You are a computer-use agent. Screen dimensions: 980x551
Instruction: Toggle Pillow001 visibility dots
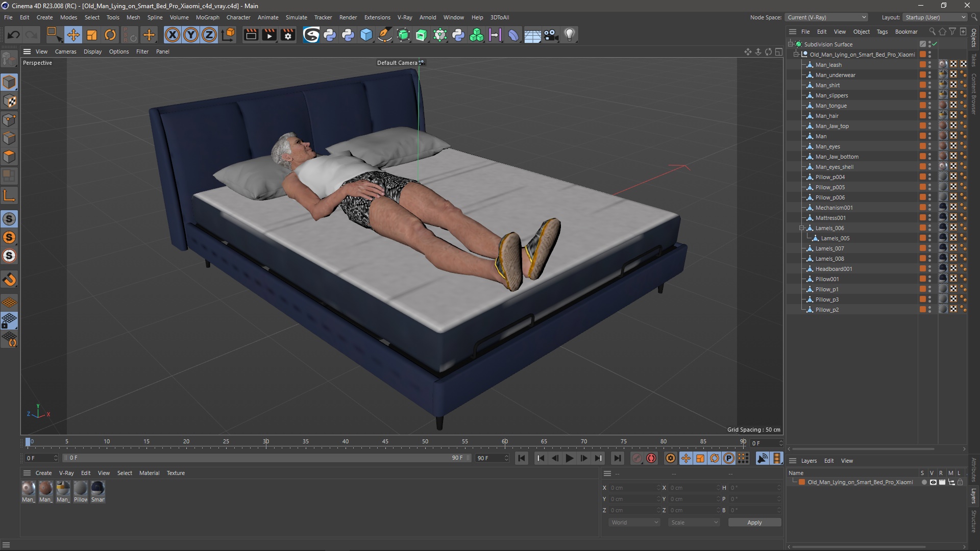pos(929,279)
